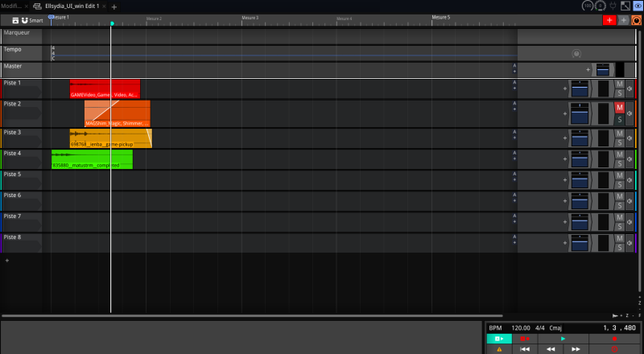Toggle the Smart snapping magnet
The image size is (644, 354).
25,20
